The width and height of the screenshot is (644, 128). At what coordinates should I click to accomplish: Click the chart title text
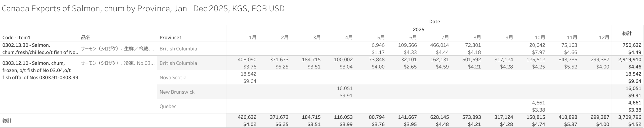coord(143,9)
